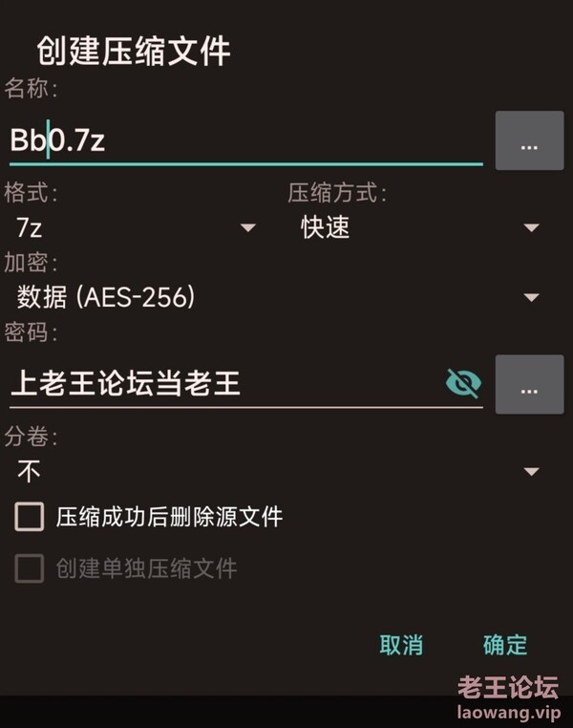Click the password field showing 上老王论坛当老王

pyautogui.click(x=225, y=383)
